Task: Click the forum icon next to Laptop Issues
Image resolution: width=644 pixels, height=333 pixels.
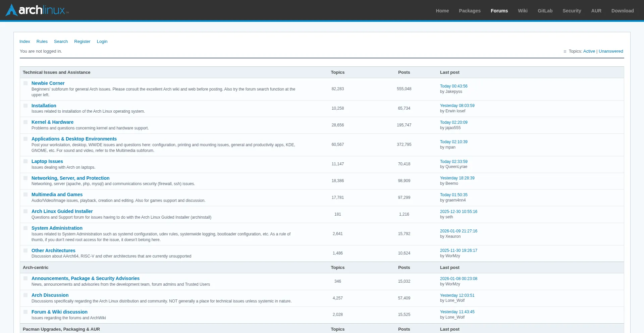Action: (25, 161)
